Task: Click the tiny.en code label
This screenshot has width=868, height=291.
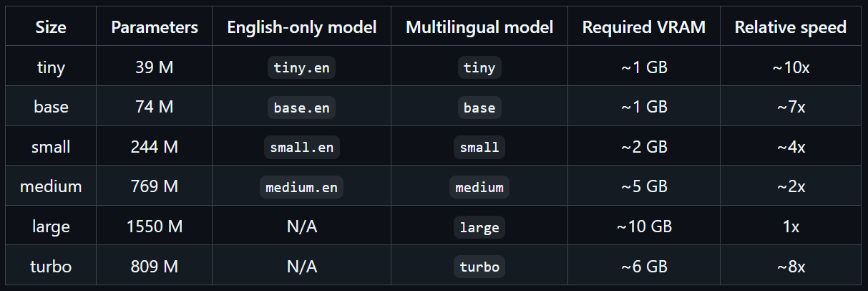Action: [x=301, y=68]
